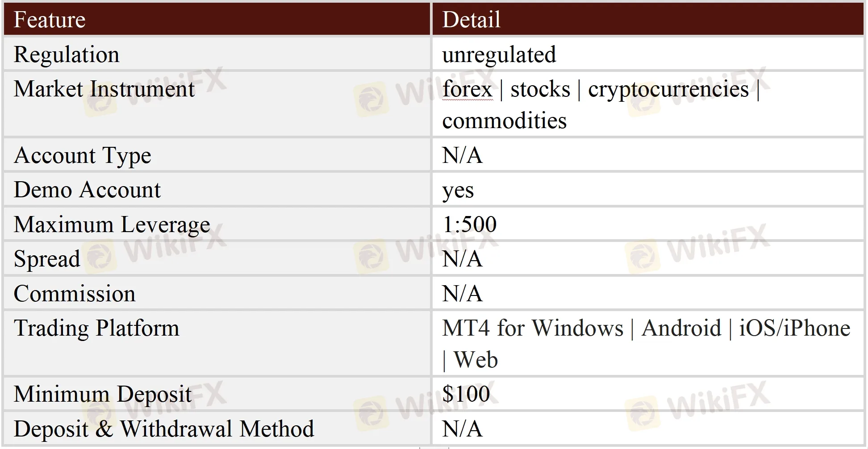The image size is (868, 449).
Task: Click the underlined word 'forex'
Action: tap(467, 89)
